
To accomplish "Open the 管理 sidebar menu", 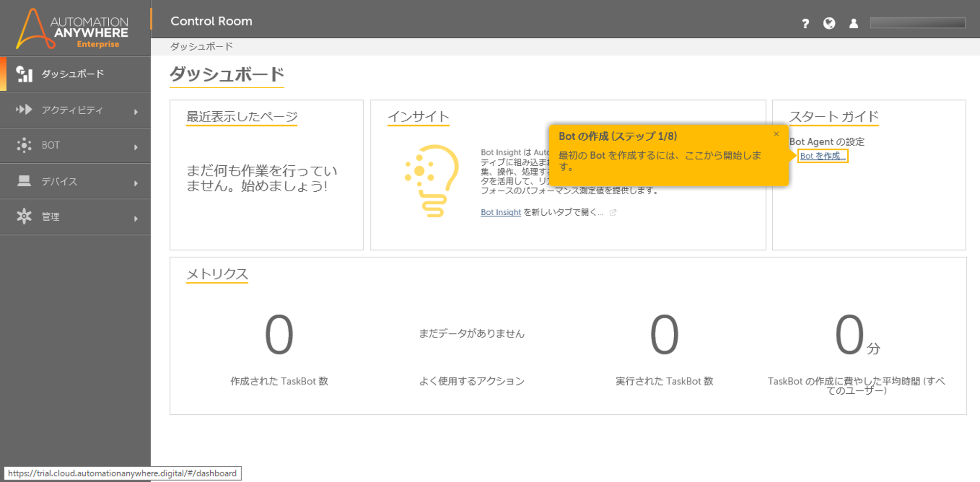I will tap(75, 217).
